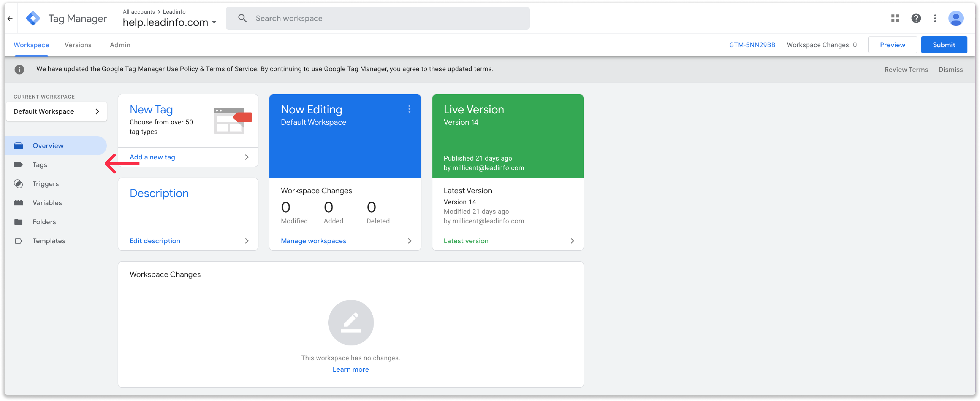The height and width of the screenshot is (401, 980).
Task: Open the Google apps grid icon
Action: 895,18
